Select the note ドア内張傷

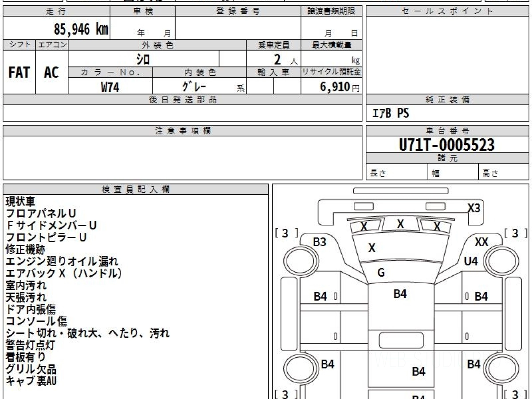pyautogui.click(x=31, y=309)
